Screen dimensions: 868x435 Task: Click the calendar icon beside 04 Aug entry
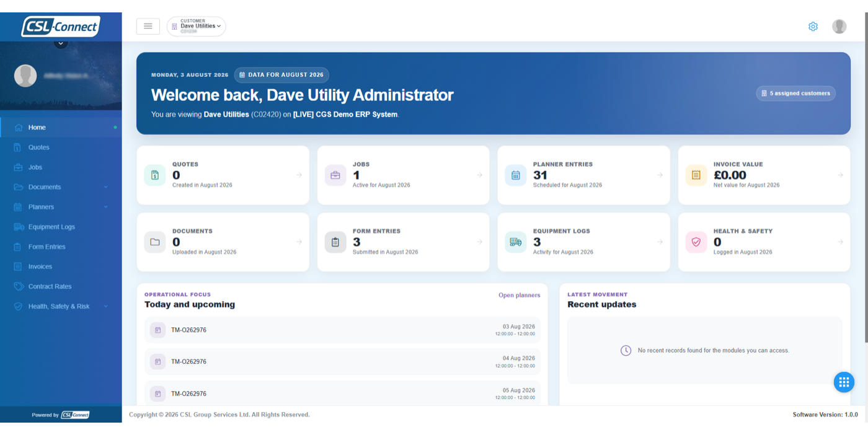coord(157,362)
